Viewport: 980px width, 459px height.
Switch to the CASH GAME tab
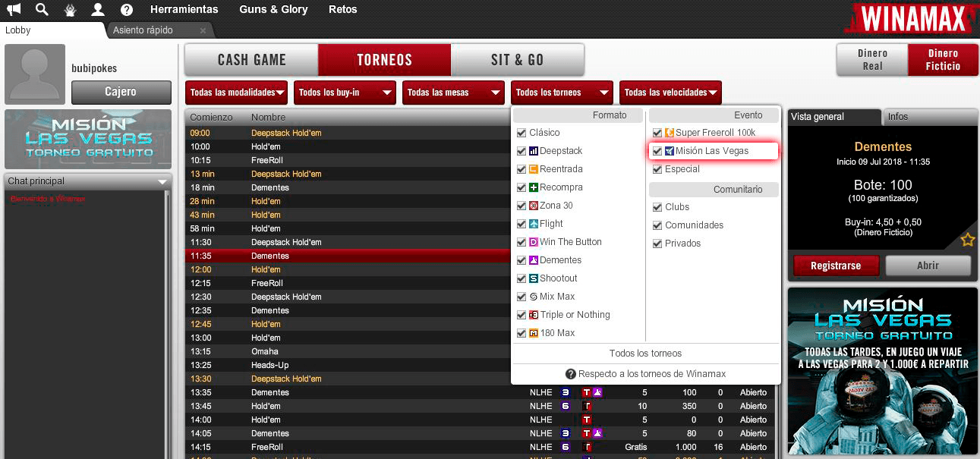tap(252, 60)
